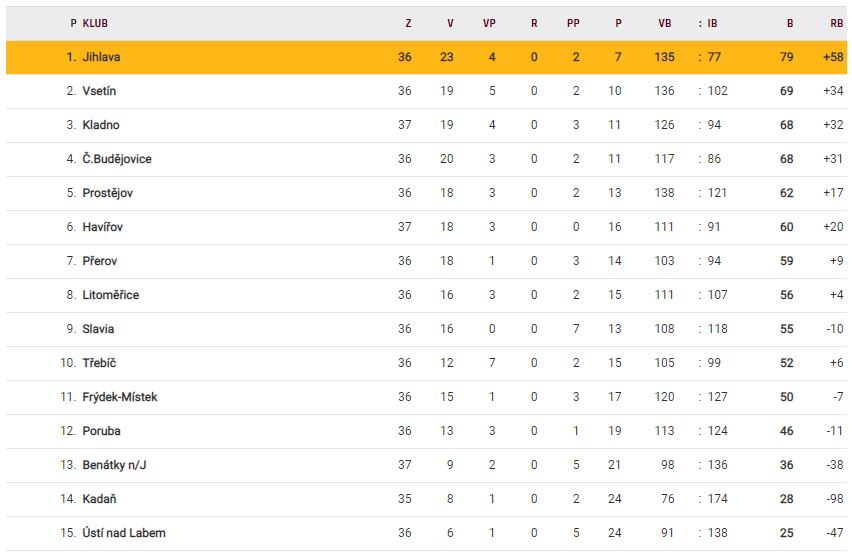Image resolution: width=852 pixels, height=555 pixels.
Task: Click the PP column header
Action: pyautogui.click(x=573, y=22)
